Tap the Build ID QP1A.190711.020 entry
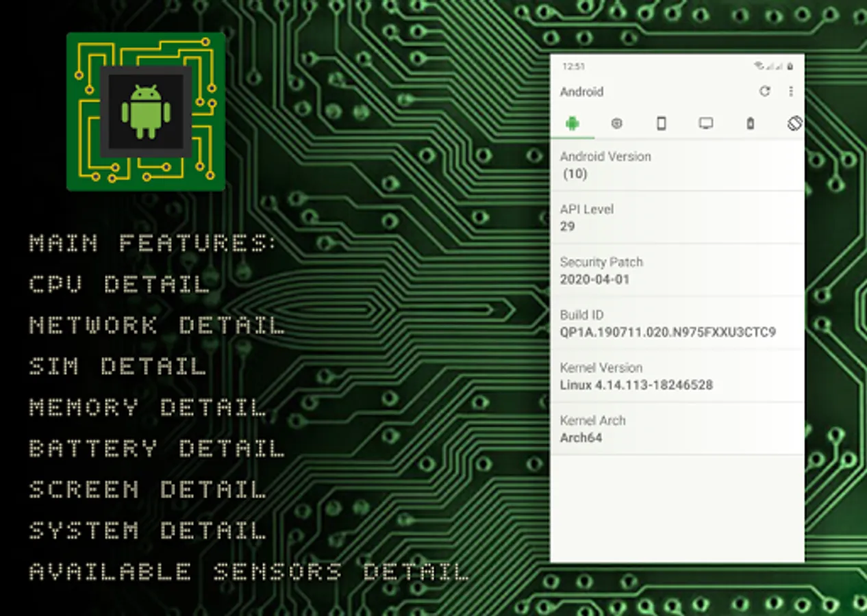Viewport: 867px width, 616px height. pos(677,323)
